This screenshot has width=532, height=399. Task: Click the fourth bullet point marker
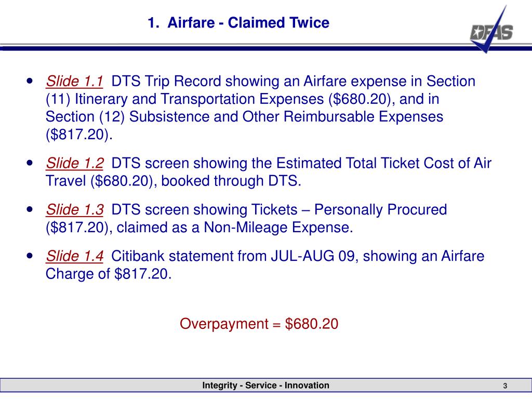[x=30, y=256]
